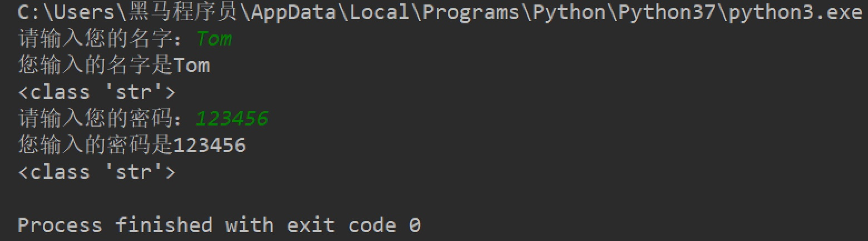868x241 pixels.
Task: Click the 您输入的密码是 output text
Action: click(96, 145)
